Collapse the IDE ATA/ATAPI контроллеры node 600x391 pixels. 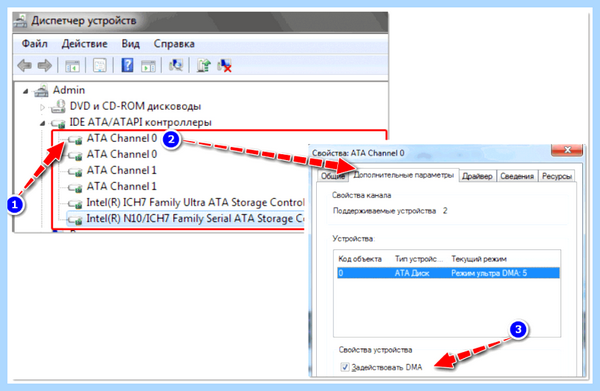click(x=42, y=123)
